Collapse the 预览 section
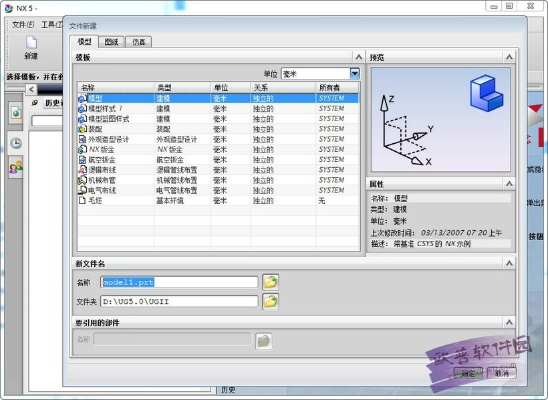This screenshot has width=548, height=400. point(509,57)
